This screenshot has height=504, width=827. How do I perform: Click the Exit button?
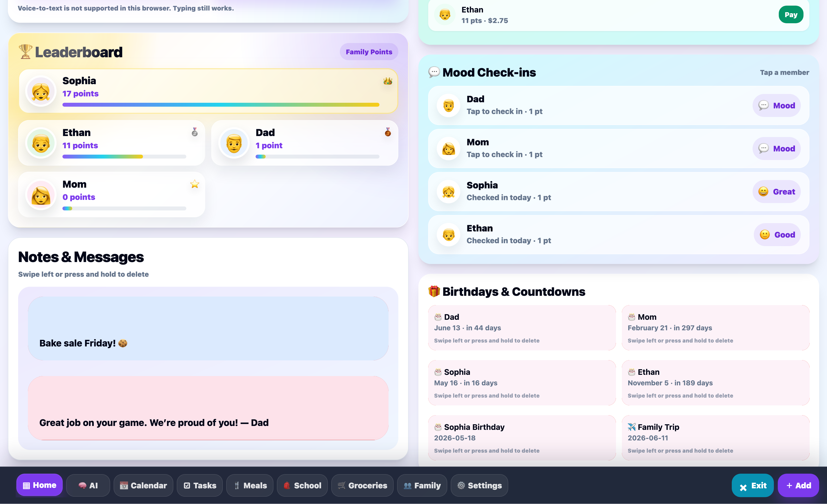753,485
